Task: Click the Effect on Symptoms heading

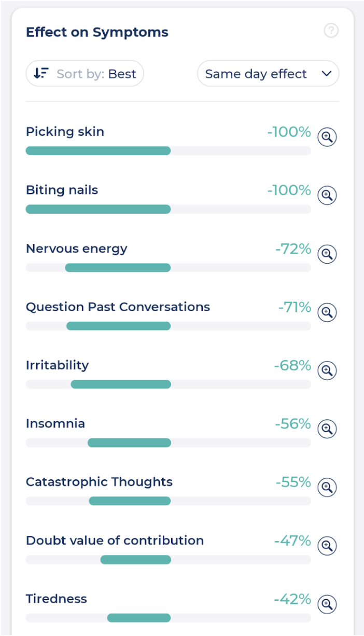Action: click(97, 32)
